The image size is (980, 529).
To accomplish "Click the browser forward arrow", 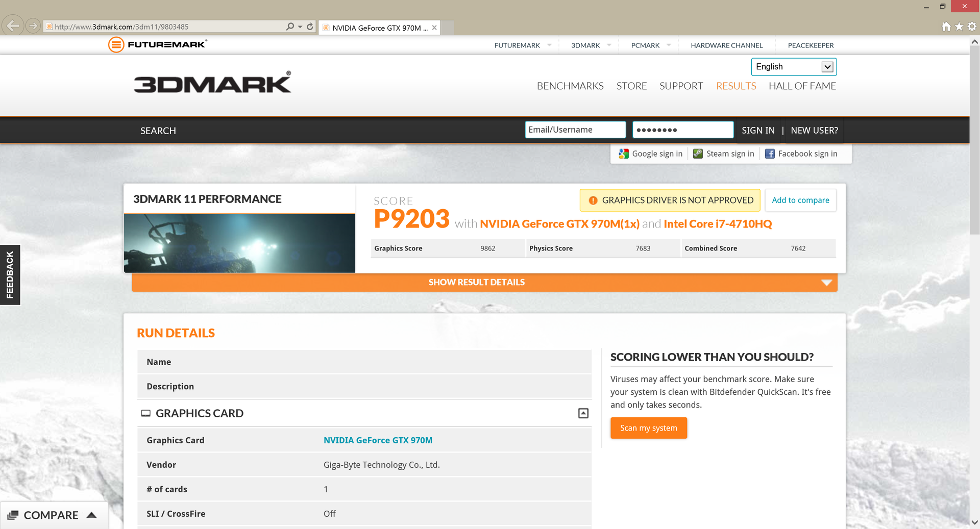I will coord(33,26).
